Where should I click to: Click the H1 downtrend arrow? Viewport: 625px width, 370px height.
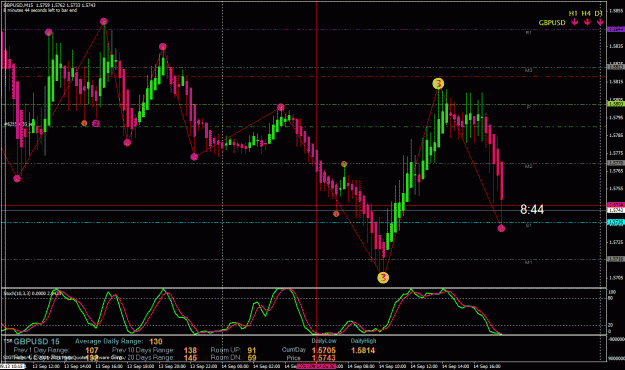574,22
